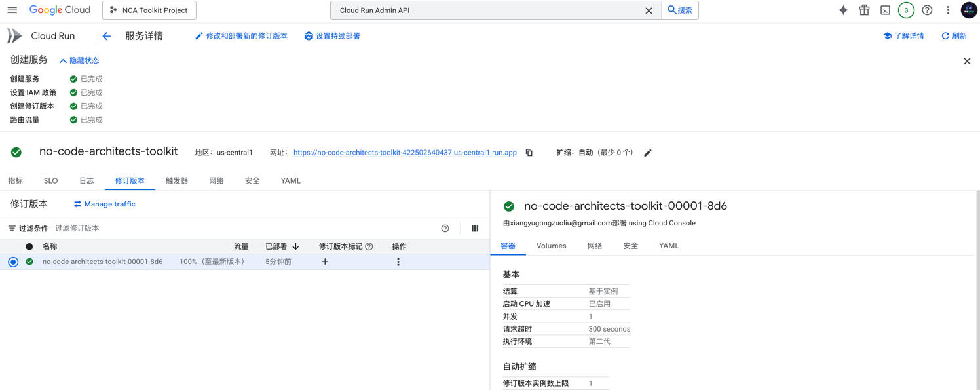Open the gift rewards icon

point(863,10)
